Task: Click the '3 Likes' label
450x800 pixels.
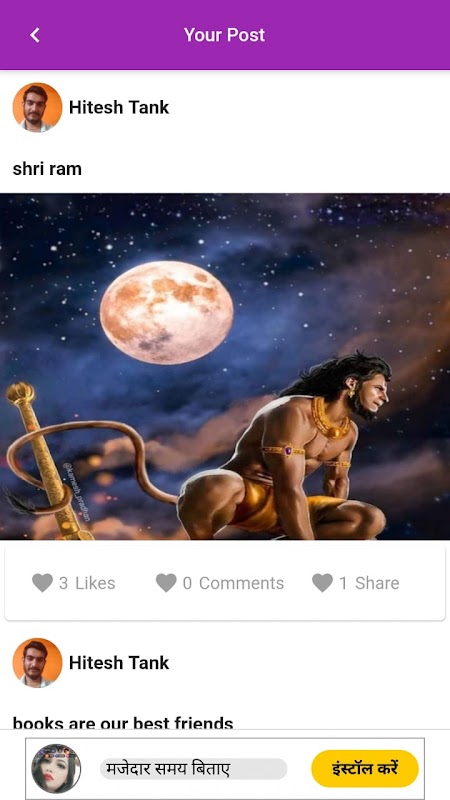Action: 87,583
